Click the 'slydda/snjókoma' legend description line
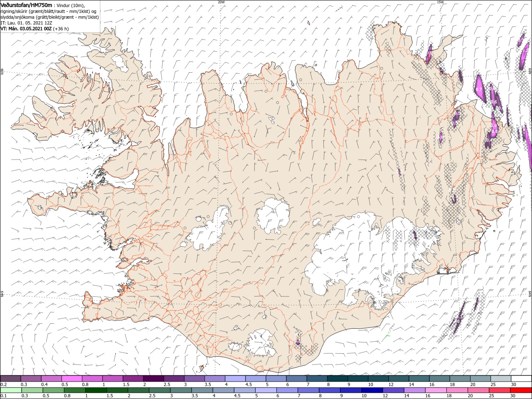 [x=49, y=17]
